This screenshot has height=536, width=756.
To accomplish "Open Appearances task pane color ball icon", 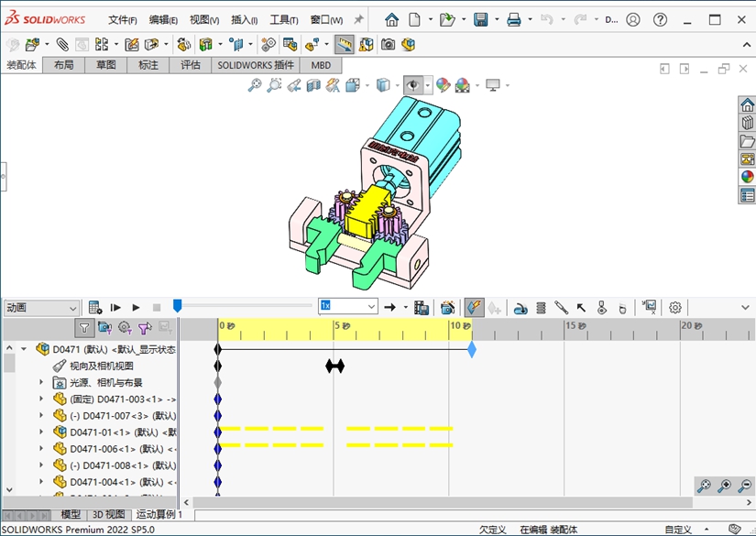I will [x=748, y=177].
